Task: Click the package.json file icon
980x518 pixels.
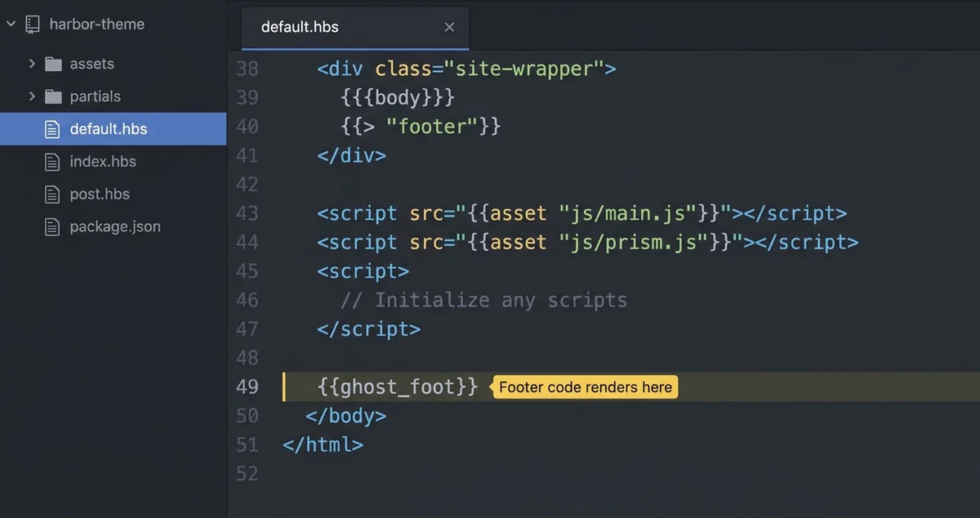Action: [53, 226]
